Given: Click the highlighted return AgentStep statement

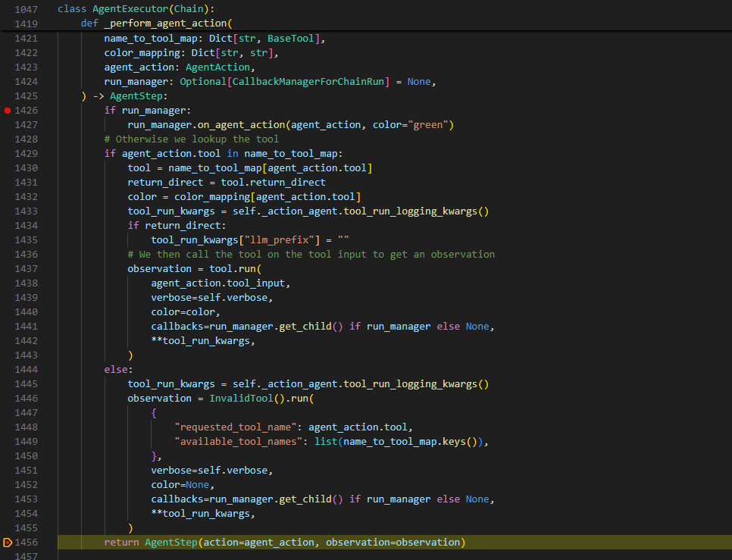Looking at the screenshot, I should coord(284,543).
